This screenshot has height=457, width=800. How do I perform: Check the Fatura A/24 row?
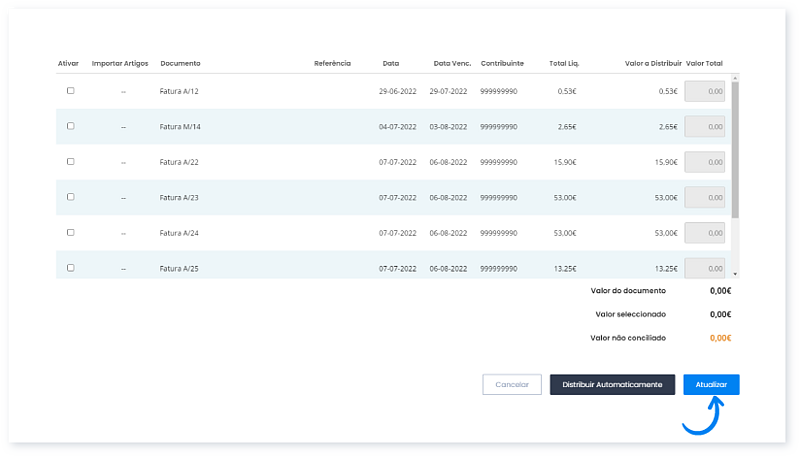(x=70, y=232)
